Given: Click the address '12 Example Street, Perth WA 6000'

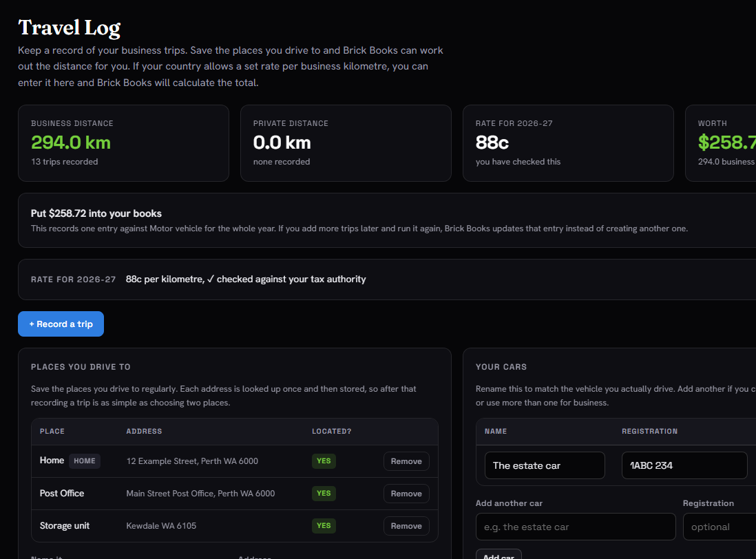Looking at the screenshot, I should coord(192,461).
